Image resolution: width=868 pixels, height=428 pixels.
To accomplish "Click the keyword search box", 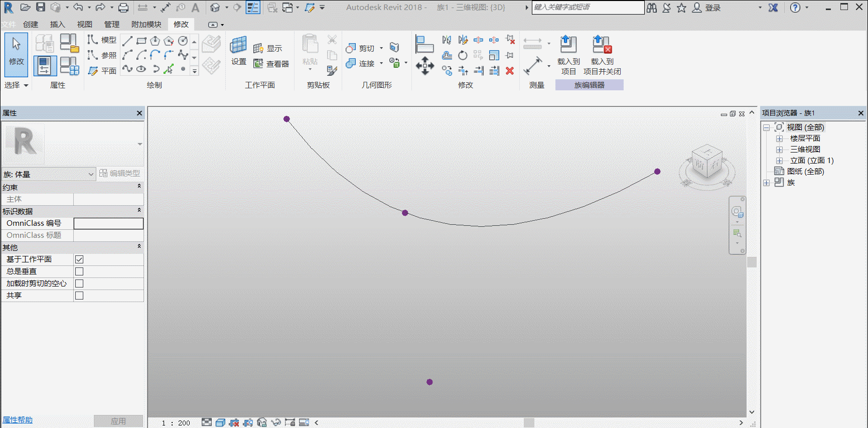I will click(588, 8).
